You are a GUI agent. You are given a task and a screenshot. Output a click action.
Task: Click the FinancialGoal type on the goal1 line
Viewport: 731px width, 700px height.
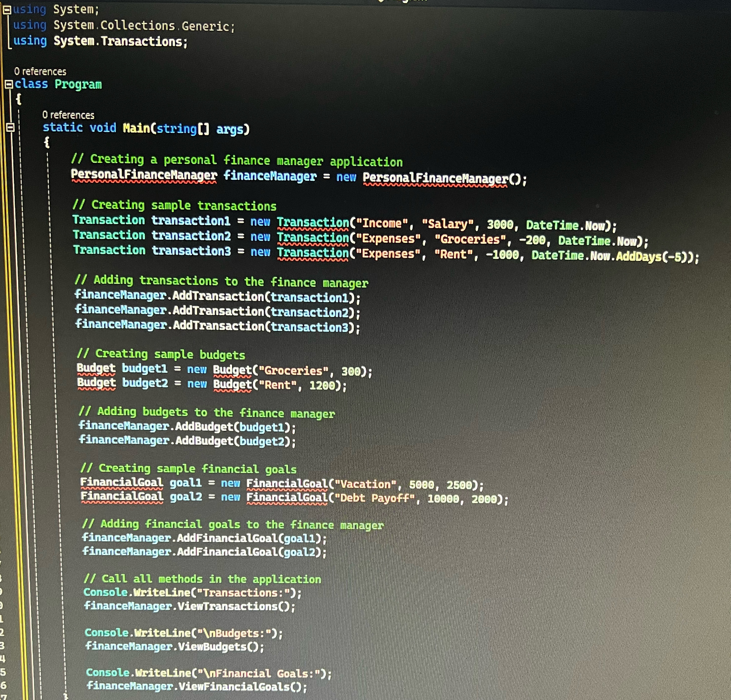coord(121,482)
